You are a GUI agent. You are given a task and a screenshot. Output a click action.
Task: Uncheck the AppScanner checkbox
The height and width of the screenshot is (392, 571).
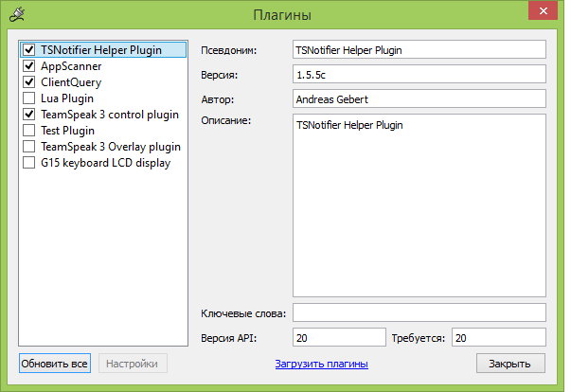pyautogui.click(x=28, y=66)
